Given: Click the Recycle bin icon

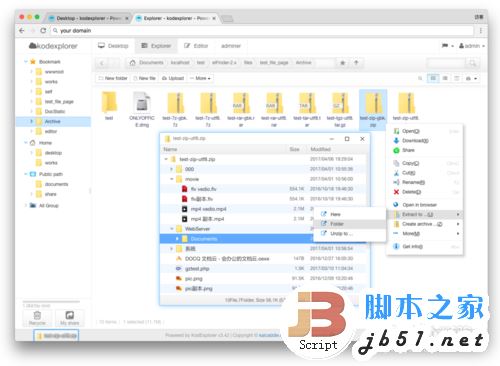Looking at the screenshot, I should pyautogui.click(x=37, y=315).
